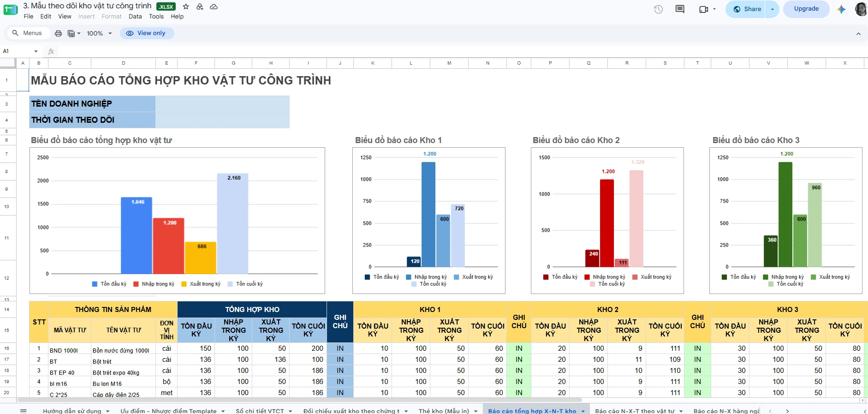Click the video meeting camera icon
The width and height of the screenshot is (868, 414).
pyautogui.click(x=703, y=9)
